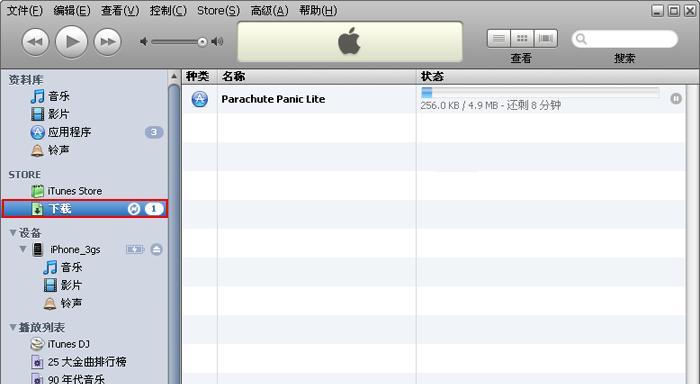Click the Apple logo status display
The height and width of the screenshot is (384, 700).
pos(350,42)
